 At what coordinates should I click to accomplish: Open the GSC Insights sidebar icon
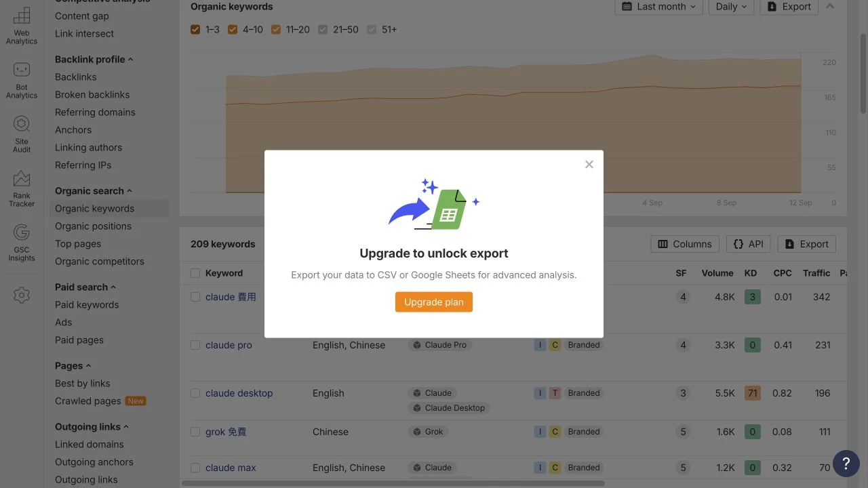click(22, 243)
